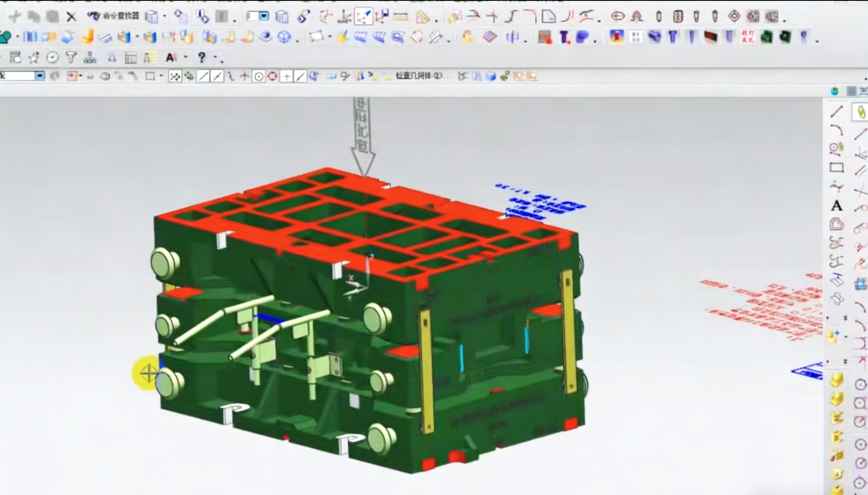Image resolution: width=868 pixels, height=495 pixels.
Task: Click the text annotation A icon
Action: coord(172,57)
